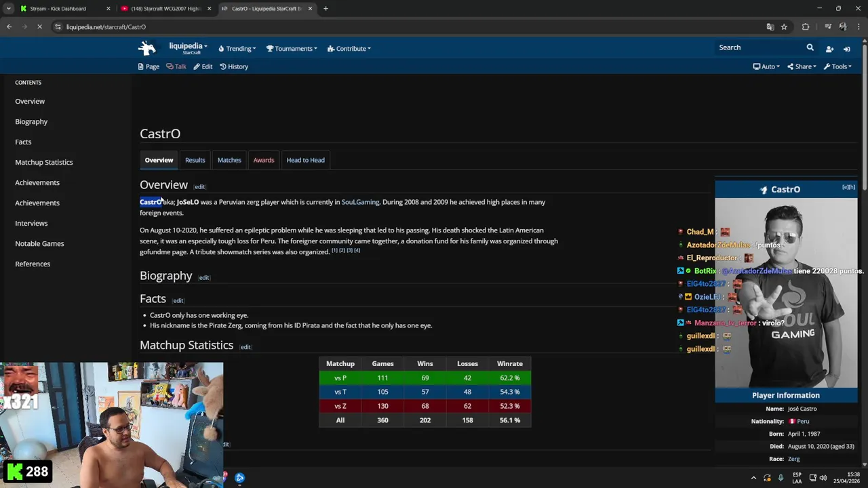Open the Share dropdown
This screenshot has height=488, width=868.
point(802,66)
